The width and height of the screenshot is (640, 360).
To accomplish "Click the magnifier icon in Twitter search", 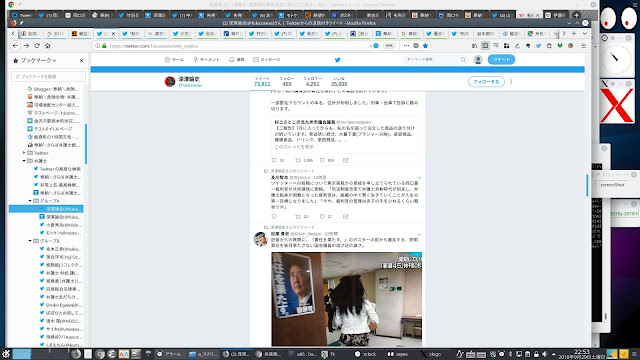I will pos(463,60).
